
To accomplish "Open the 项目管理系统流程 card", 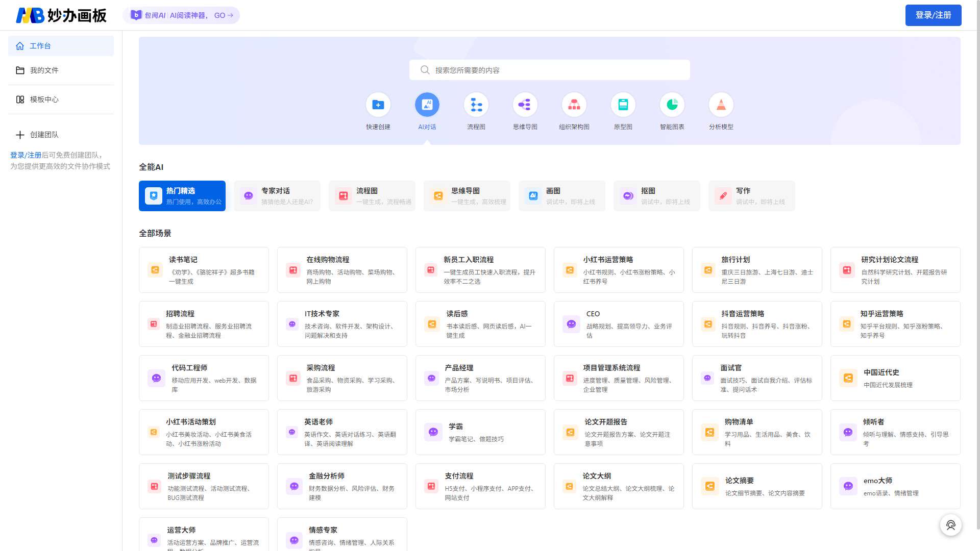I will tap(619, 378).
